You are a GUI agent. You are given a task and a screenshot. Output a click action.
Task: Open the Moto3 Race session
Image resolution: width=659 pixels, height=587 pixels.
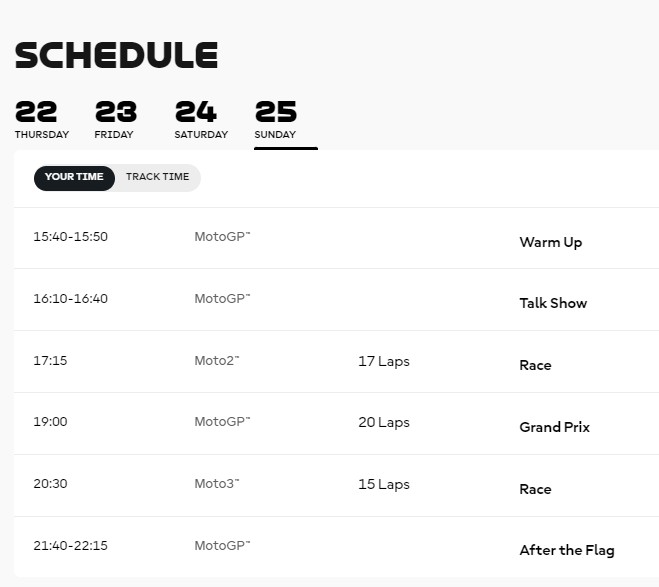[535, 489]
